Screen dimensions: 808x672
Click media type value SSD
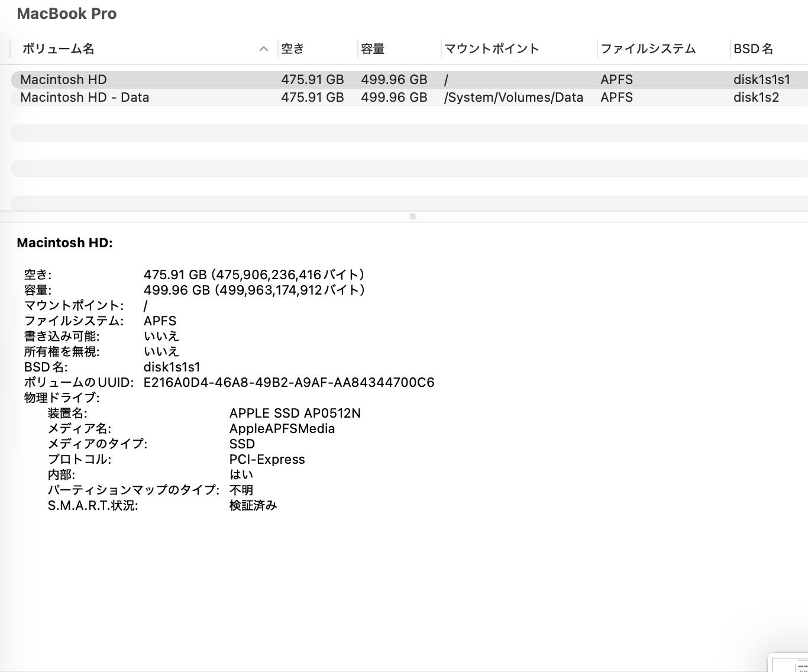pos(242,444)
